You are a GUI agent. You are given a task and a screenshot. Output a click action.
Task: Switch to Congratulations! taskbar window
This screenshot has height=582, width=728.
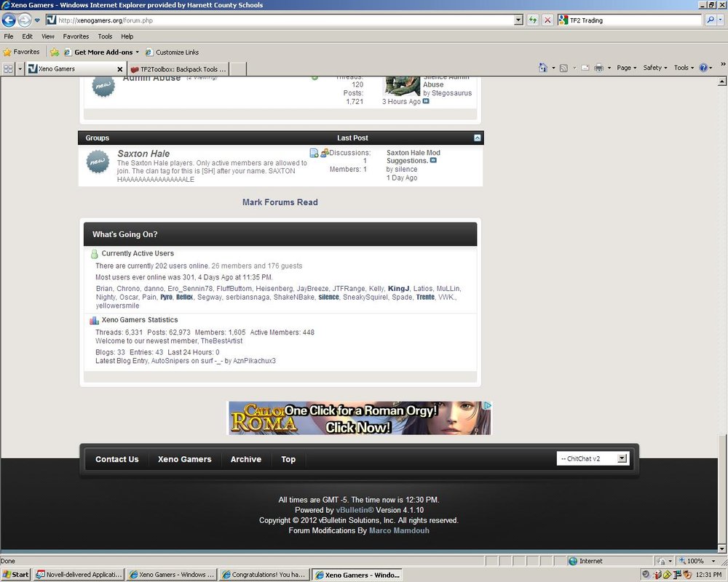[x=264, y=575]
